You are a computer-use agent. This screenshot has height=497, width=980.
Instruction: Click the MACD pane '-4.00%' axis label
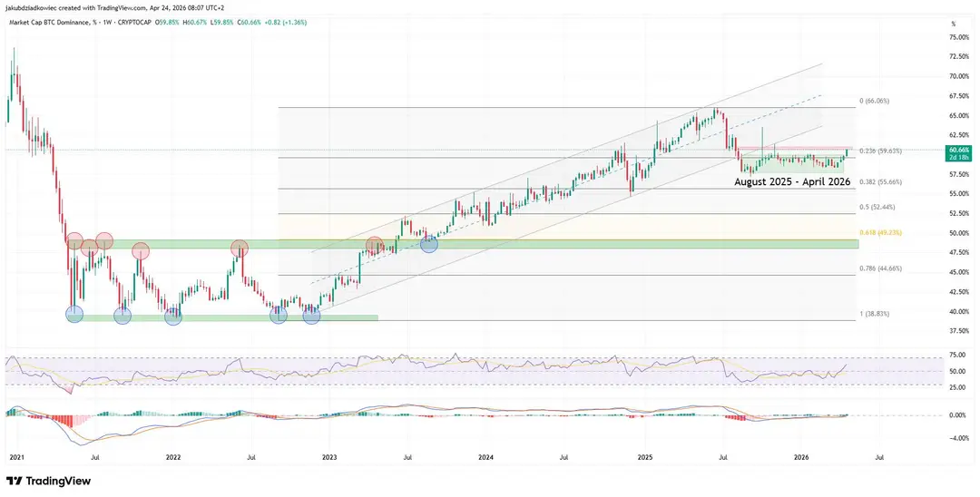[x=958, y=438]
